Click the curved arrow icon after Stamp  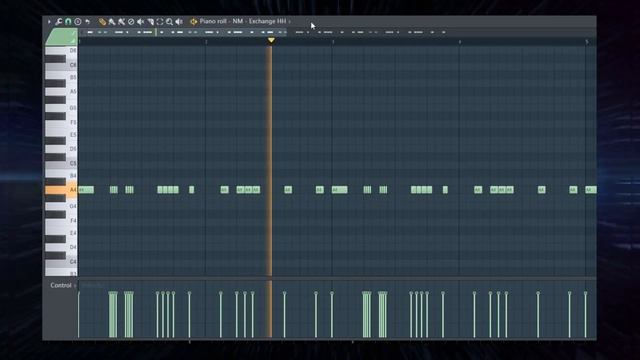coord(87,22)
